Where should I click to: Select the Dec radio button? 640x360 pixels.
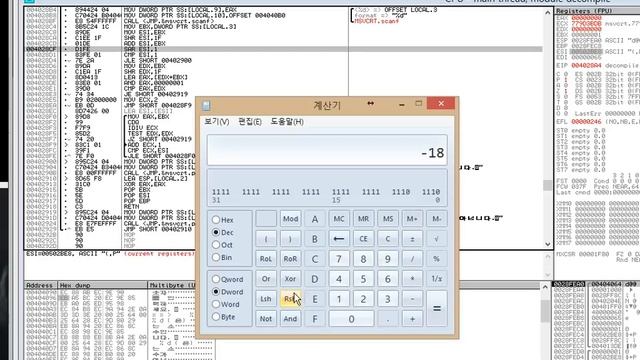[x=223, y=232]
